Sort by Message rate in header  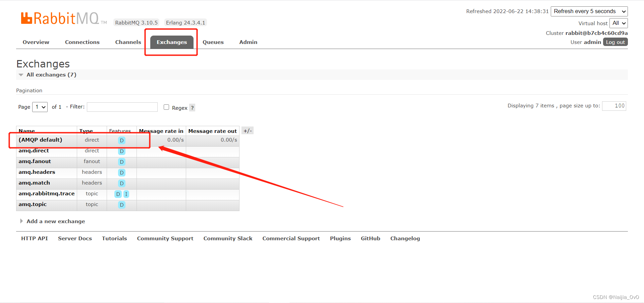coord(161,131)
